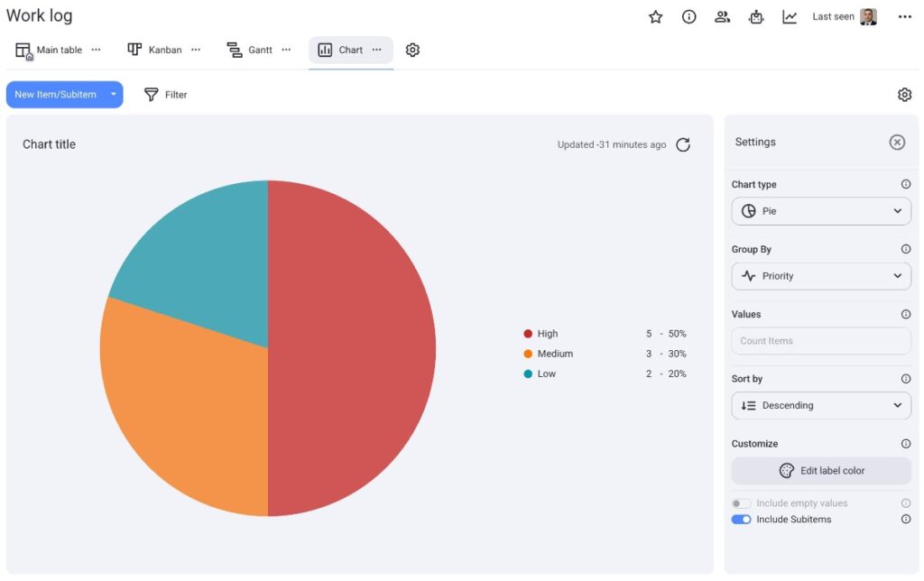Star the Work log board as favorite
Screen dimensions: 924x581
click(656, 17)
